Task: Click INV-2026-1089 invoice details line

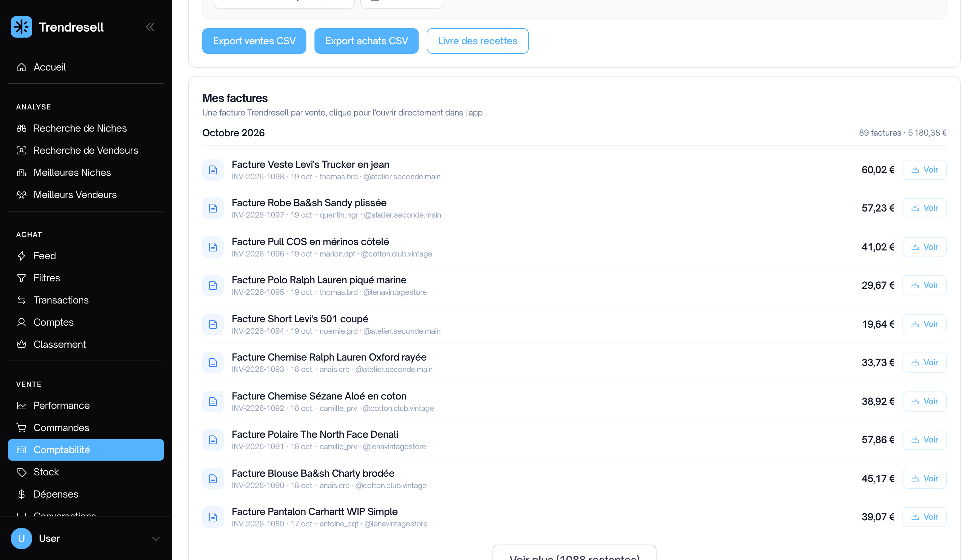Action: coord(329,524)
